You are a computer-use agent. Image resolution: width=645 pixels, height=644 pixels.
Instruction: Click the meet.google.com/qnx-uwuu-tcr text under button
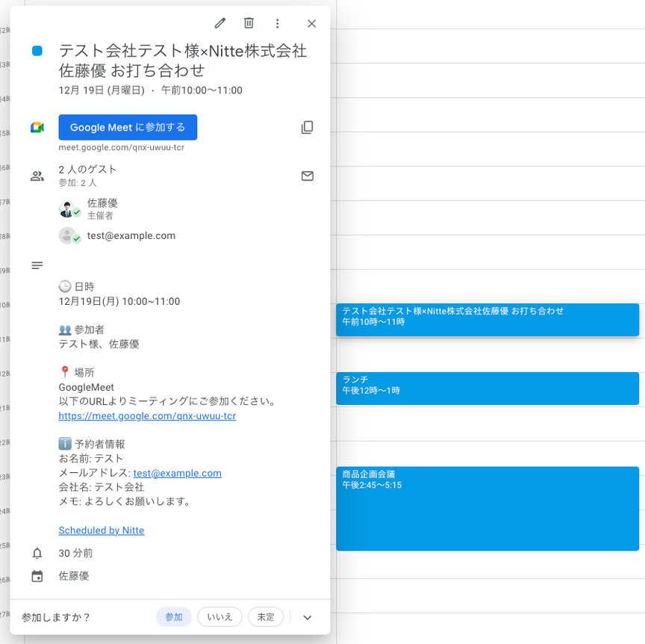[x=122, y=147]
